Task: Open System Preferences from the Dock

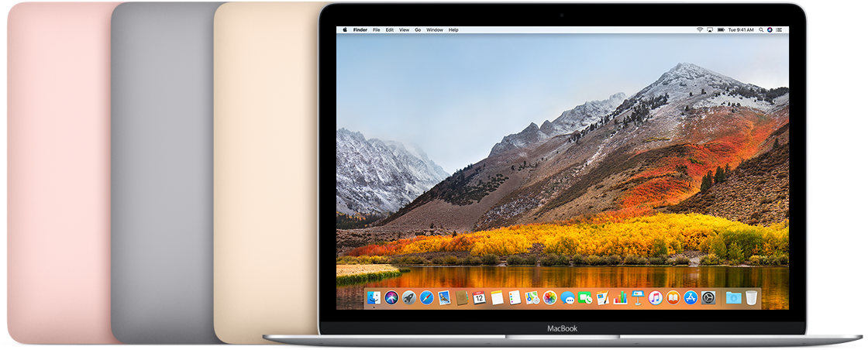Action: click(x=708, y=297)
